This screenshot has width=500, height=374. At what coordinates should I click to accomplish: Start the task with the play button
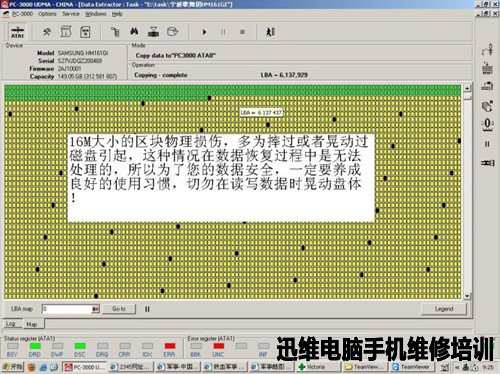coord(204,32)
